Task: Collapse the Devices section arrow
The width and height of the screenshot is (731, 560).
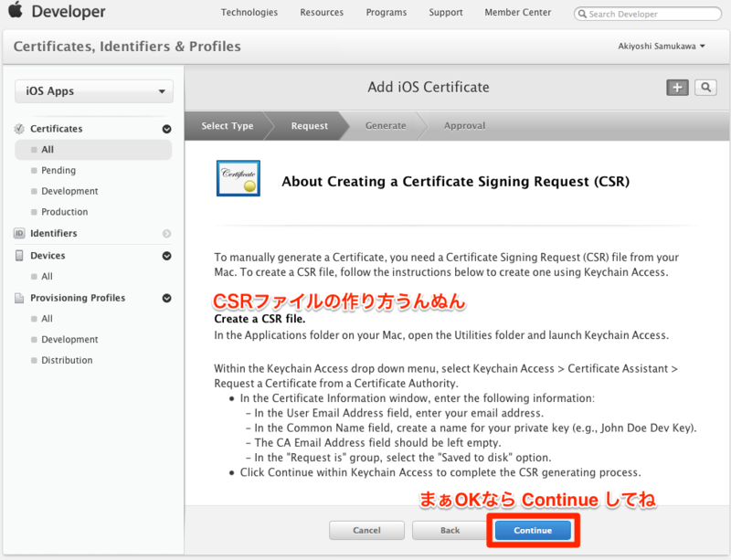Action: [x=166, y=256]
